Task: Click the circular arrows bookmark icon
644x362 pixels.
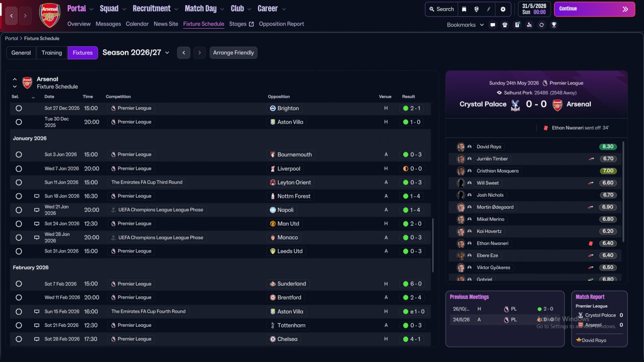Action: pyautogui.click(x=541, y=25)
